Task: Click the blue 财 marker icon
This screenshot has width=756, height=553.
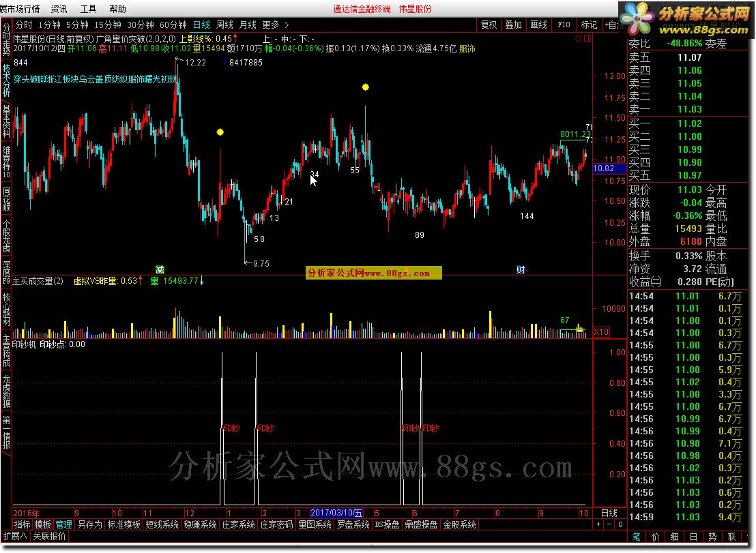Action: click(x=521, y=270)
